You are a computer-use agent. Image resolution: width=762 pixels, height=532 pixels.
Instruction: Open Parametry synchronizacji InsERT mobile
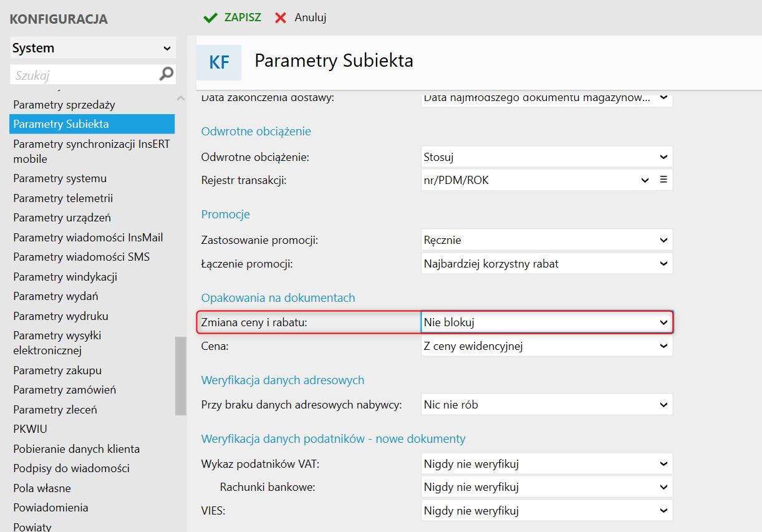[x=92, y=151]
